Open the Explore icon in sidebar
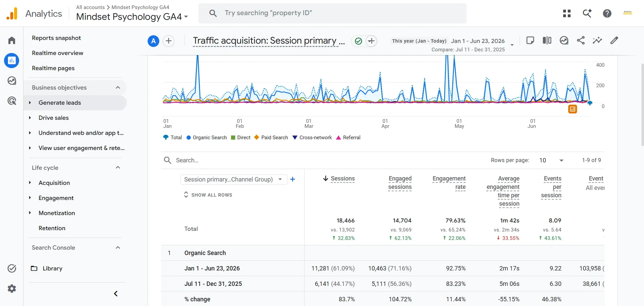The height and width of the screenshot is (306, 644). [x=12, y=81]
